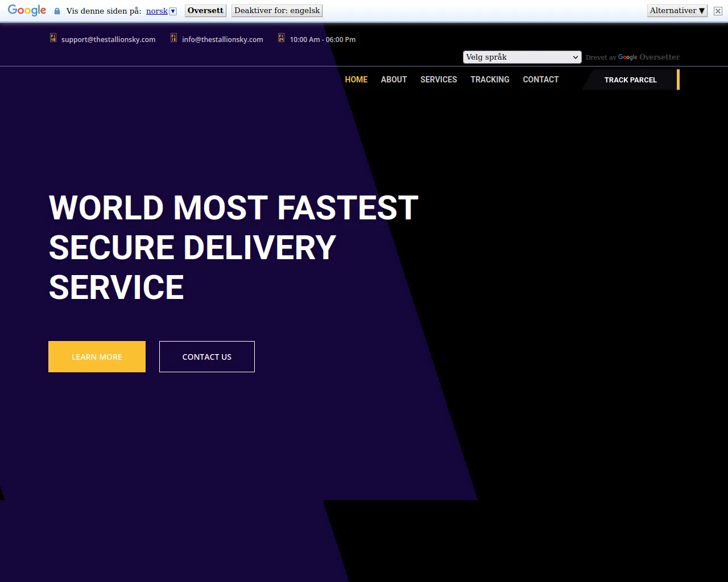This screenshot has height=582, width=728.
Task: Click the info@thestallionsky.com email text
Action: pos(222,40)
